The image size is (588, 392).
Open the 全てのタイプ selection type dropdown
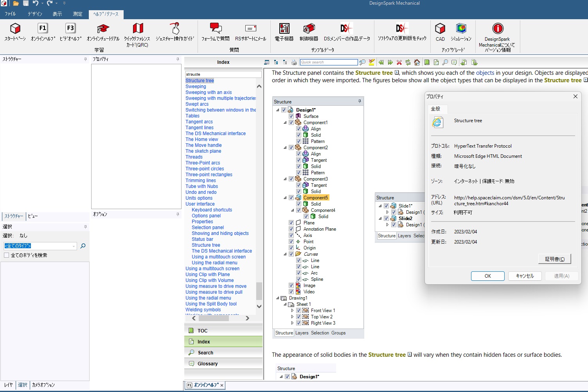pyautogui.click(x=74, y=246)
